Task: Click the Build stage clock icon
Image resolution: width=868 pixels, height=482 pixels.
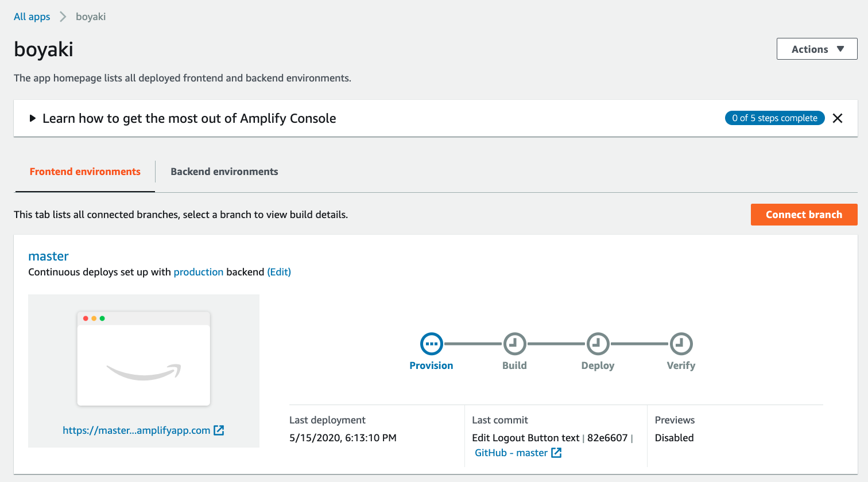Action: tap(514, 344)
